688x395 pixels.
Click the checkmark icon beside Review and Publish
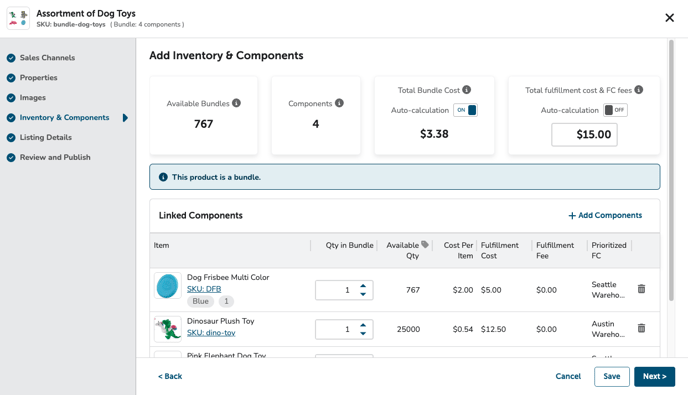(x=11, y=158)
